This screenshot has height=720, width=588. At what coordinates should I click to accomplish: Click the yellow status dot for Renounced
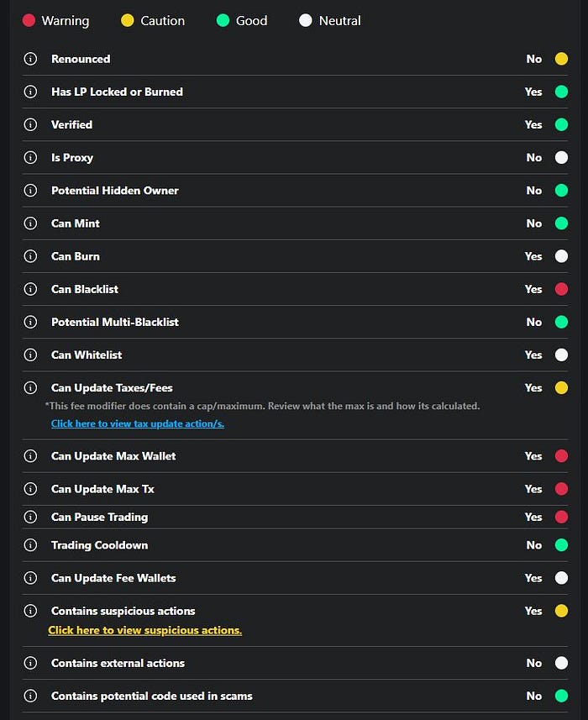[561, 59]
